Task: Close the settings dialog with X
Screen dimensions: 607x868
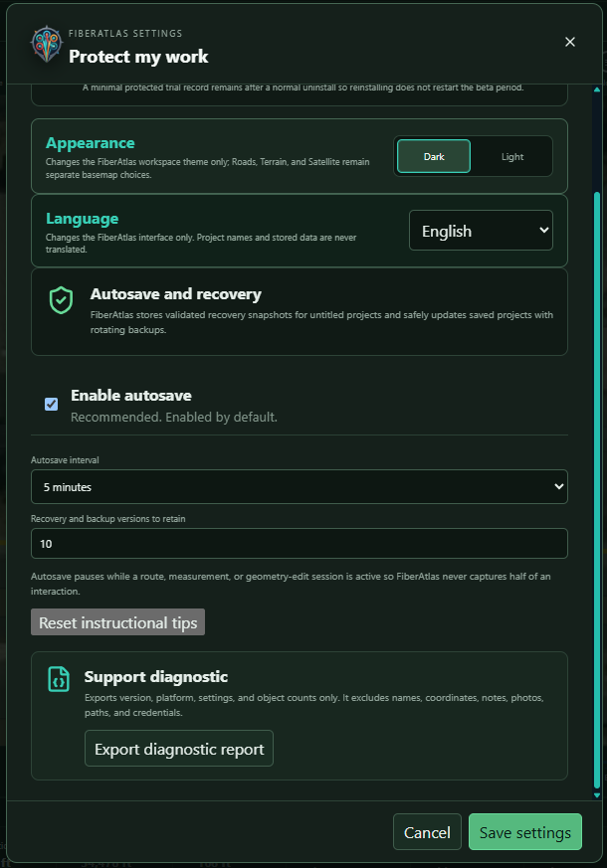Action: [x=570, y=42]
